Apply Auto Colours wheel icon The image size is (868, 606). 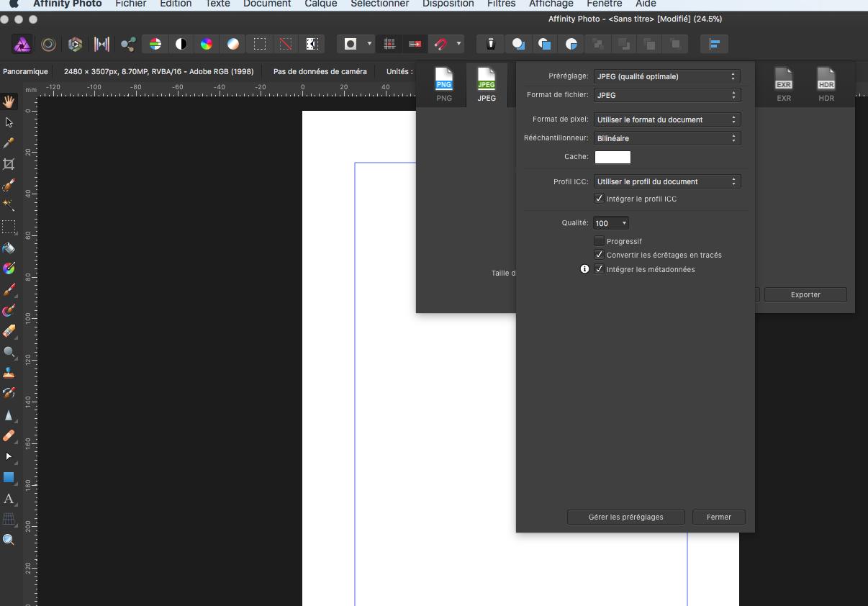click(x=207, y=44)
